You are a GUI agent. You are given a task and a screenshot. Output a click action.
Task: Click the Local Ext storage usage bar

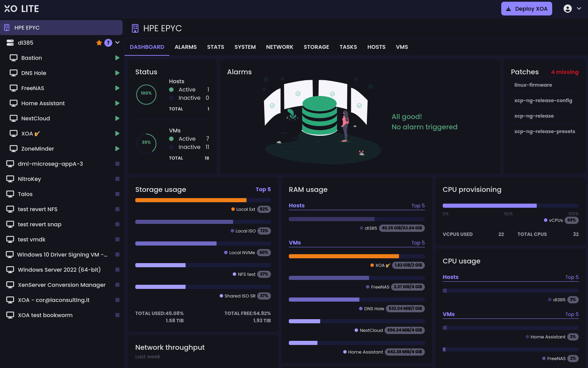203,200
